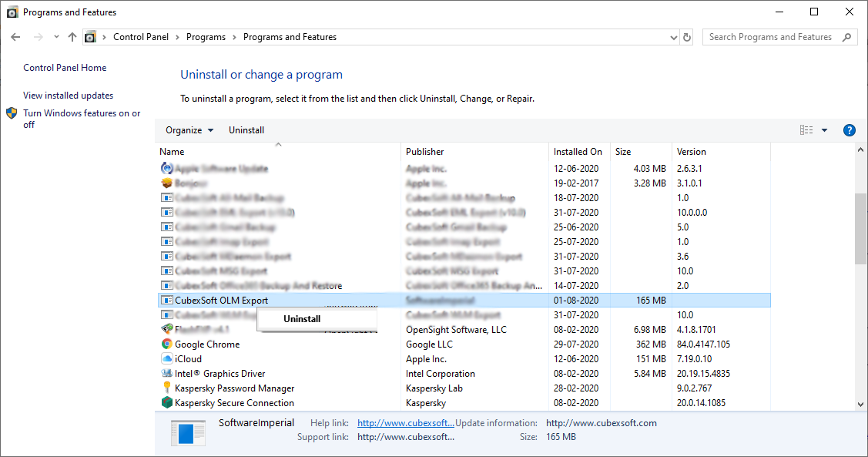The width and height of the screenshot is (868, 457).
Task: Choose Uninstall from the context menu
Action: coord(302,319)
